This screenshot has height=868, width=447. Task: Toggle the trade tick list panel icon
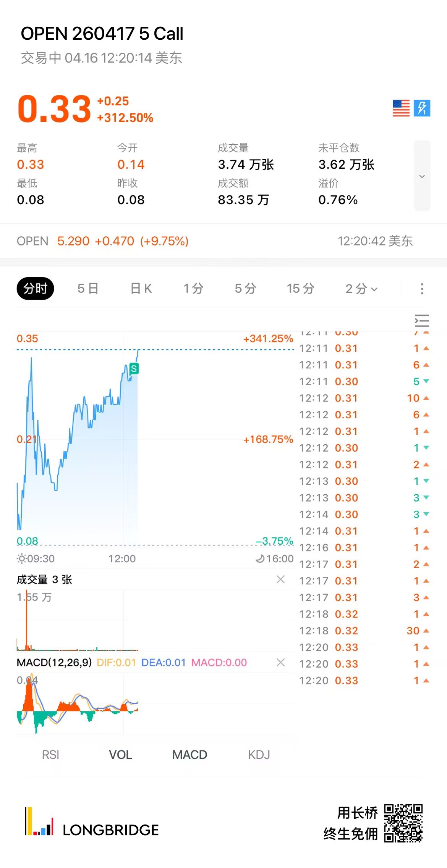(x=422, y=321)
